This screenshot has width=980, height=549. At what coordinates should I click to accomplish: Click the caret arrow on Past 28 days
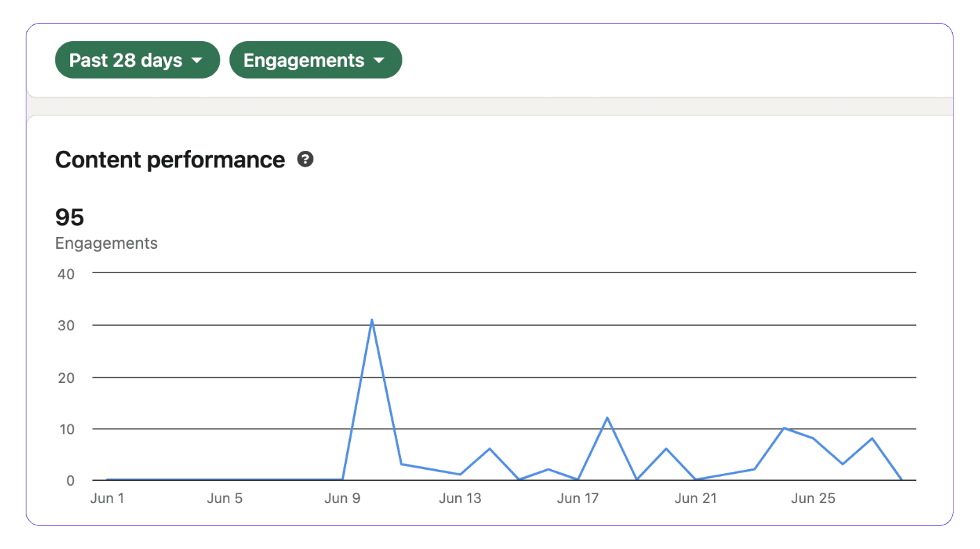tap(197, 60)
